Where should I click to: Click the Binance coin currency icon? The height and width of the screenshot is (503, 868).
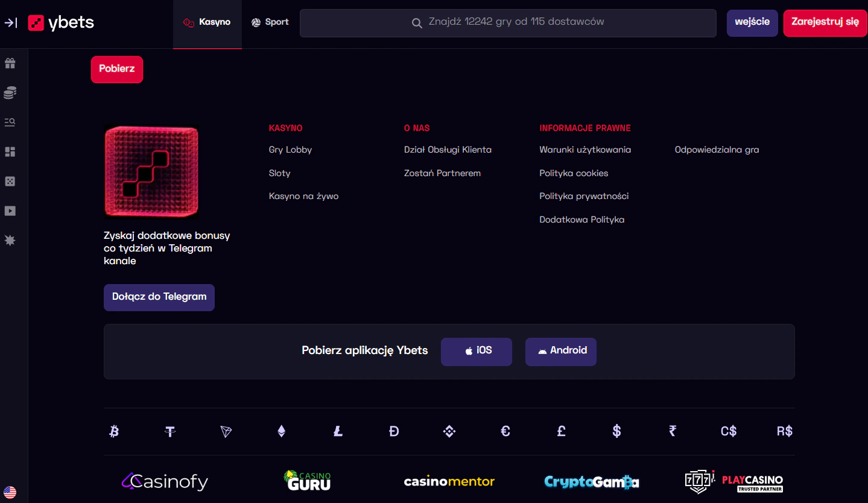[449, 431]
